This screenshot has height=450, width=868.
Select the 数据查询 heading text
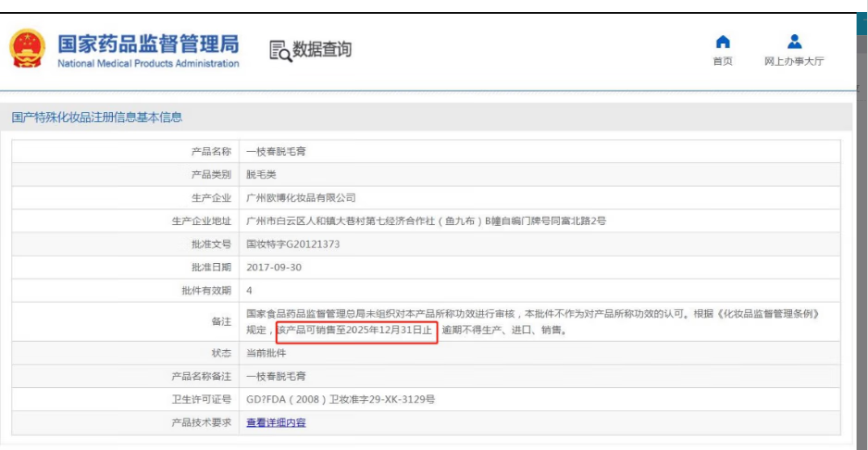[x=322, y=50]
